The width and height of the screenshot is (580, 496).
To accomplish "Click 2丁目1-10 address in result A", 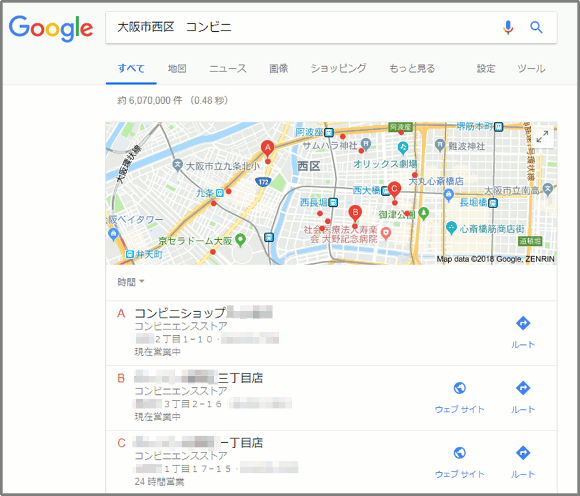I will click(x=184, y=339).
